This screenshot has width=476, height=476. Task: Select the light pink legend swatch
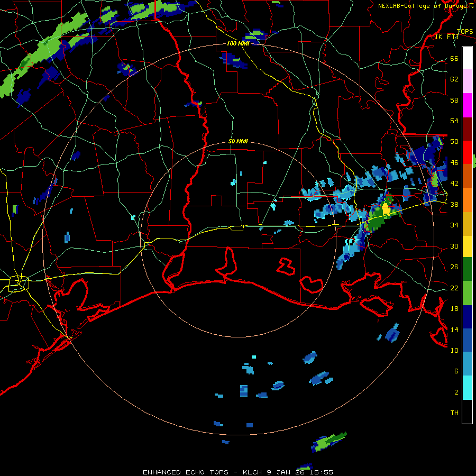coord(467,81)
